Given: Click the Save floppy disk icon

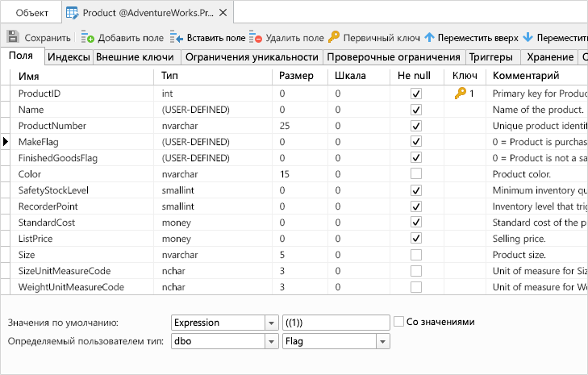Looking at the screenshot, I should click(x=13, y=37).
